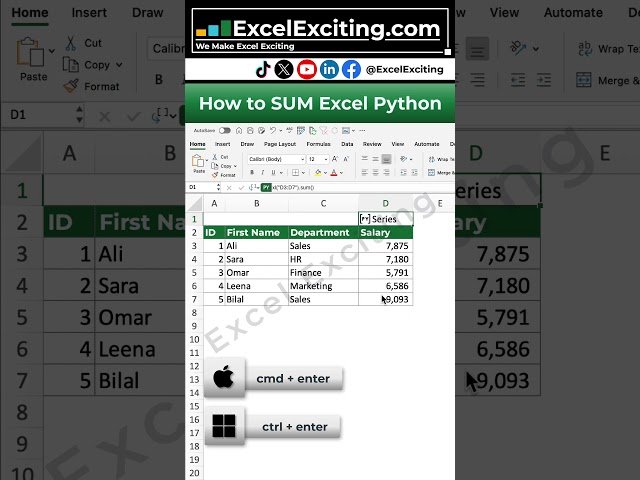Screen dimensions: 640x480
Task: Click the Undo arrow icon in inset quick access toolbar
Action: [272, 131]
